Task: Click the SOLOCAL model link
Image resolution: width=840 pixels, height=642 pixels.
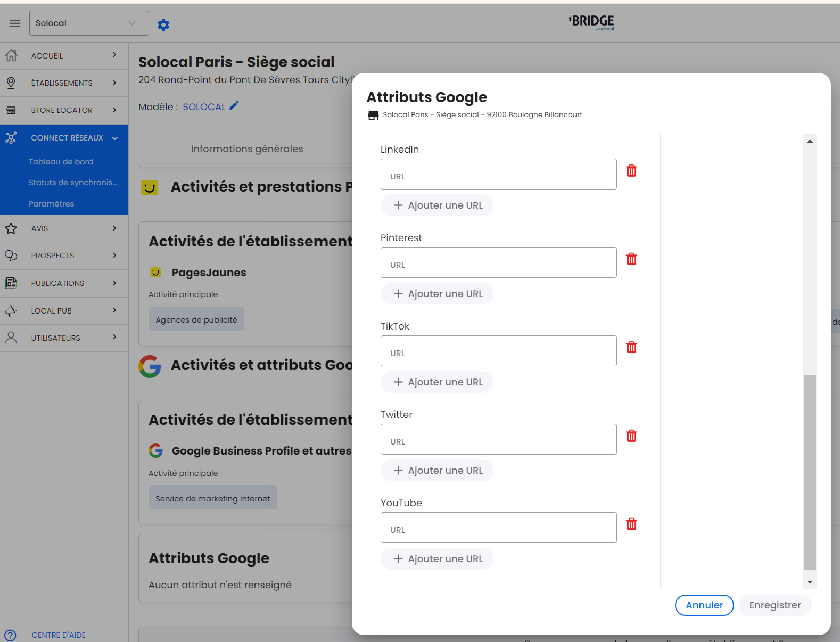Action: [x=204, y=107]
